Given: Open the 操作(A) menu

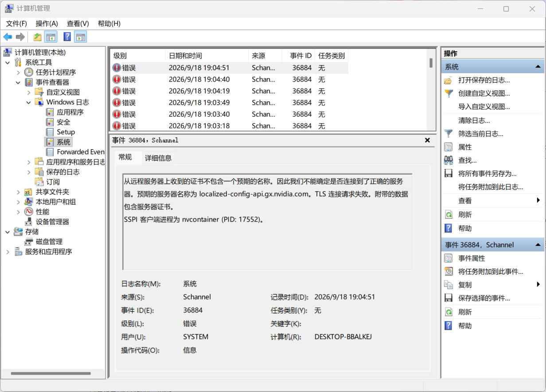Looking at the screenshot, I should (47, 23).
